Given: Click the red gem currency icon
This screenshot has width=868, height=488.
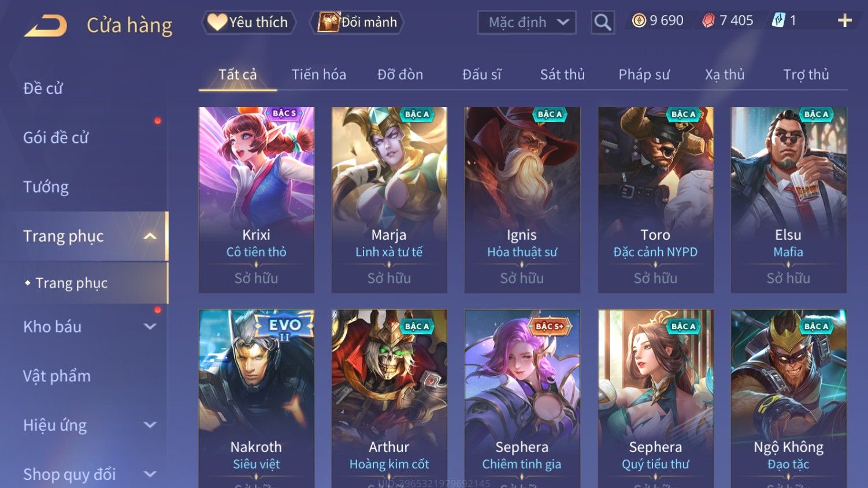Looking at the screenshot, I should click(708, 21).
